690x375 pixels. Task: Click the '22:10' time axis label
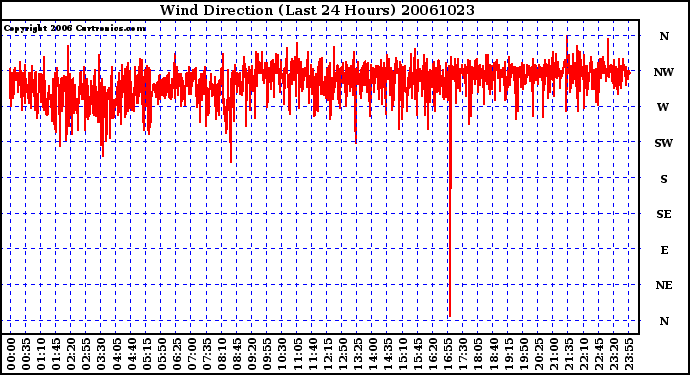[584, 354]
